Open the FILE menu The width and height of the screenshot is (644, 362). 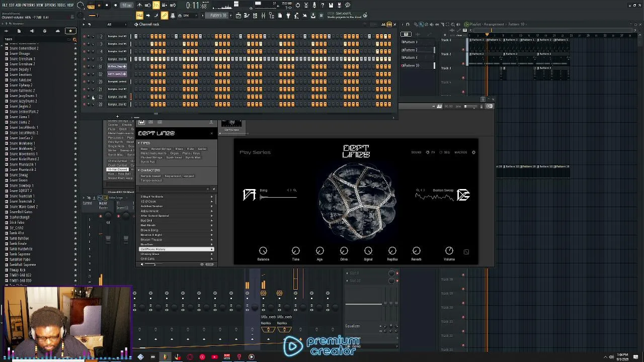tap(5, 5)
